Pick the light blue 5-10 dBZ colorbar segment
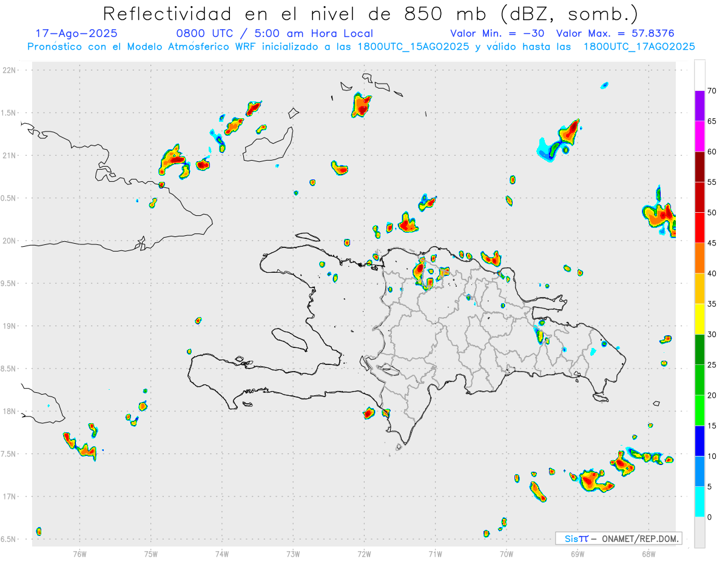Image resolution: width=728 pixels, height=562 pixels. click(x=699, y=471)
